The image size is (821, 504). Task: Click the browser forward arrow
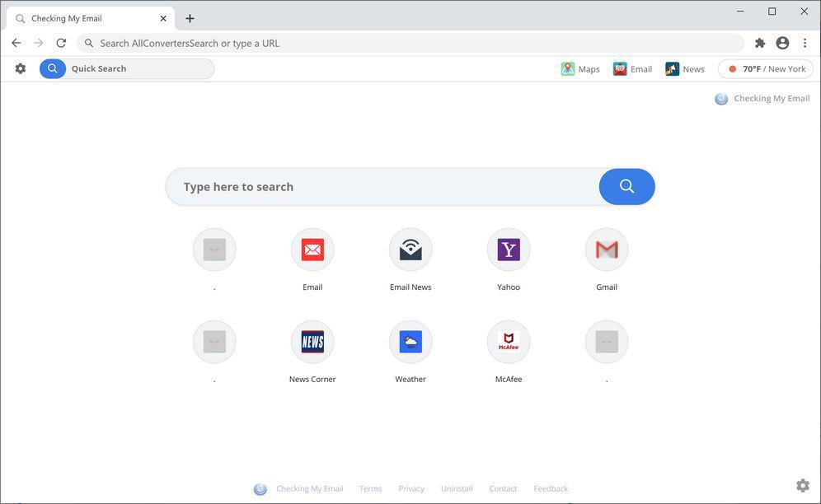point(38,43)
